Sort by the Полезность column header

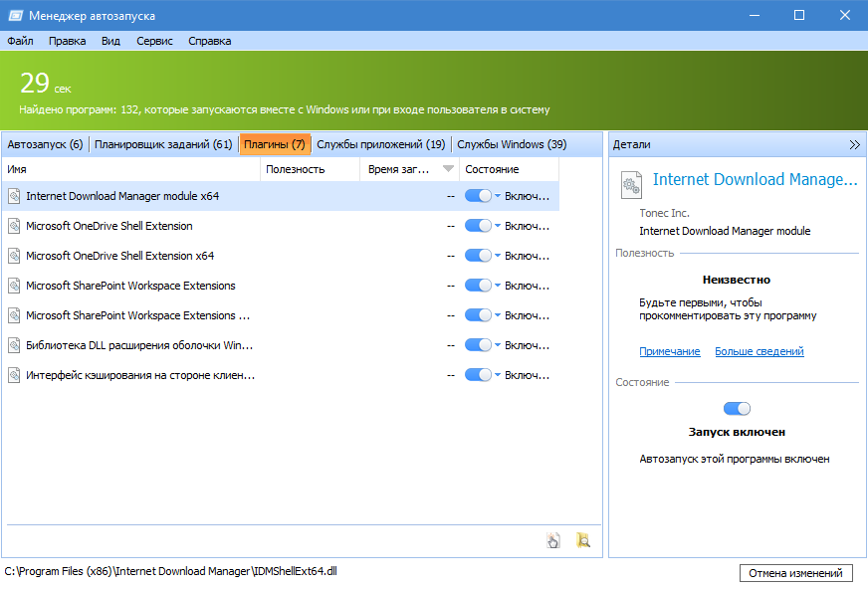(x=310, y=169)
